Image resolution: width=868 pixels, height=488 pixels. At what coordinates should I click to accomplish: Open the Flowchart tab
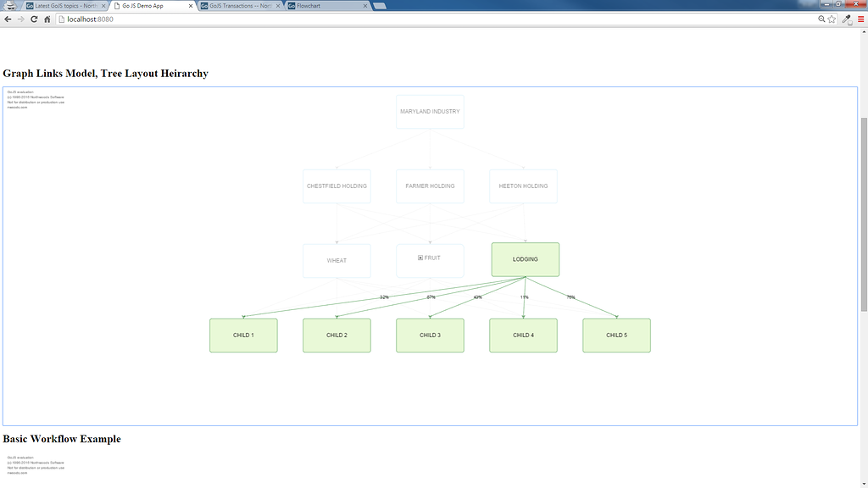click(326, 6)
